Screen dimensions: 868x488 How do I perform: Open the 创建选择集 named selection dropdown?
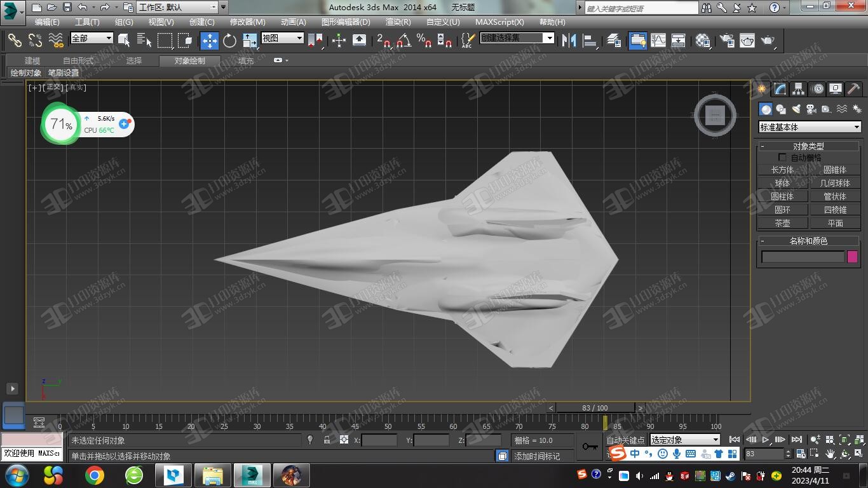click(517, 38)
